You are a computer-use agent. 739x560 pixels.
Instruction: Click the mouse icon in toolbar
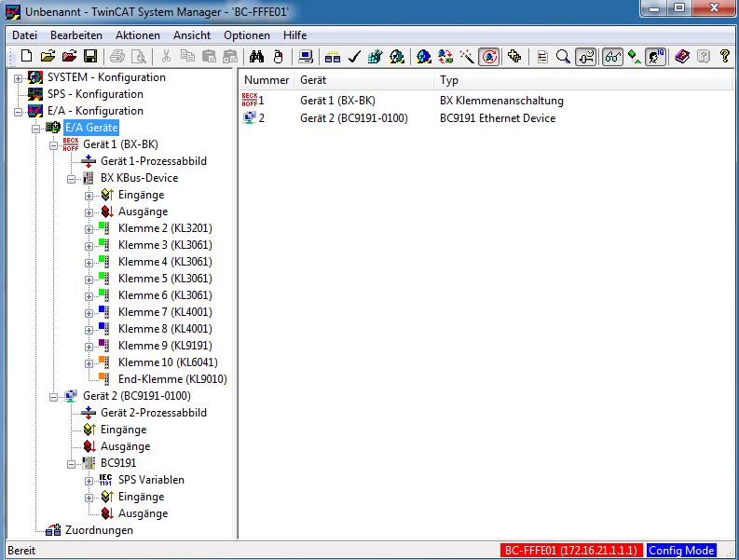click(278, 57)
